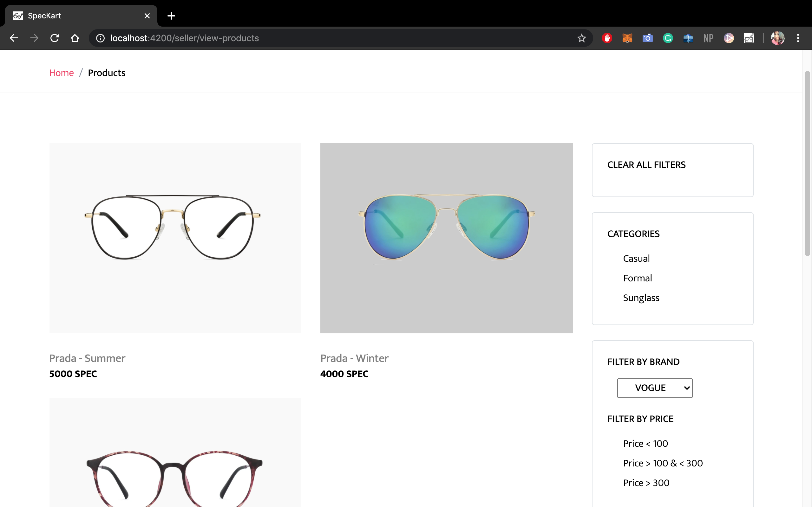The width and height of the screenshot is (812, 507).
Task: Click the Grammarly extension icon
Action: [668, 38]
